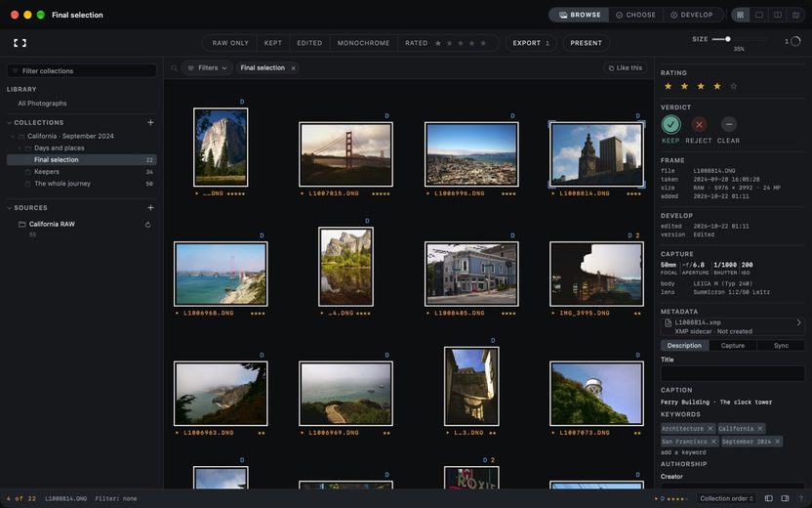Switch to the DEVELOP module

(x=691, y=15)
